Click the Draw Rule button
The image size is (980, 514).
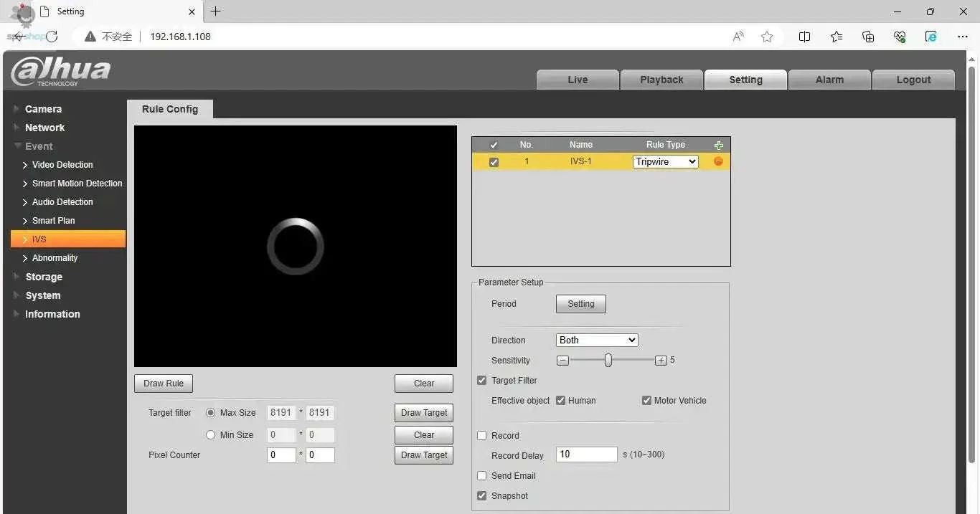(164, 384)
